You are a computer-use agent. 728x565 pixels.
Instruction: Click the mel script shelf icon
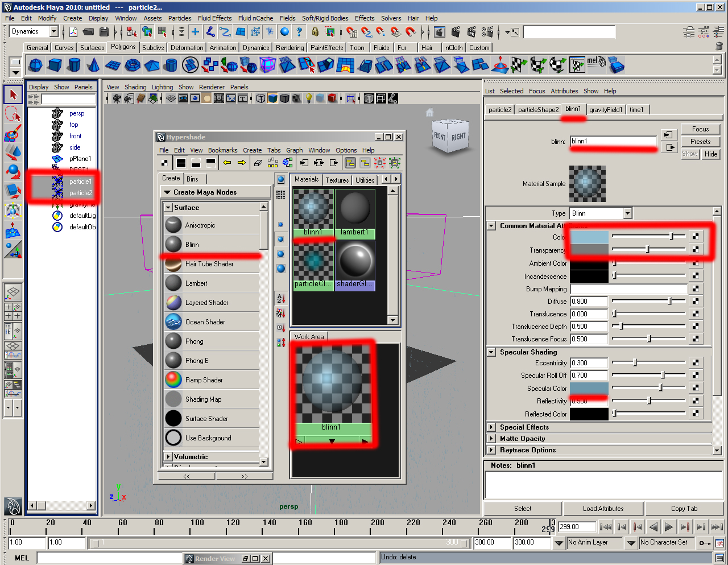coord(596,64)
